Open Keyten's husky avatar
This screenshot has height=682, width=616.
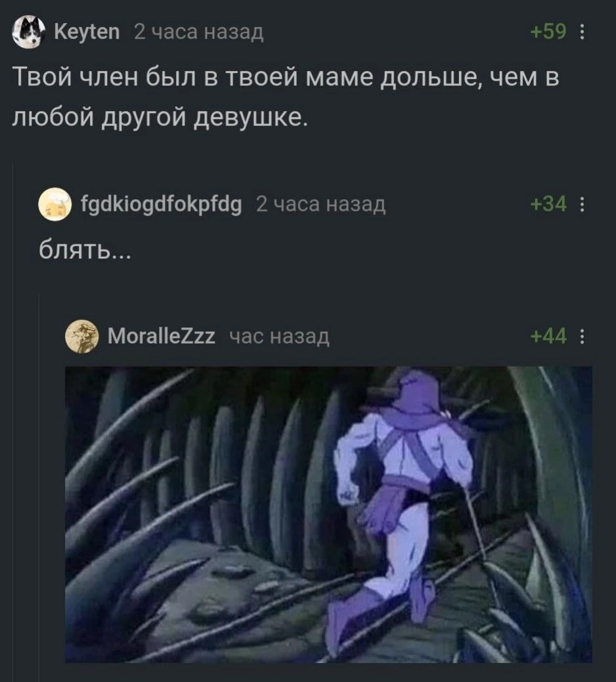click(29, 32)
